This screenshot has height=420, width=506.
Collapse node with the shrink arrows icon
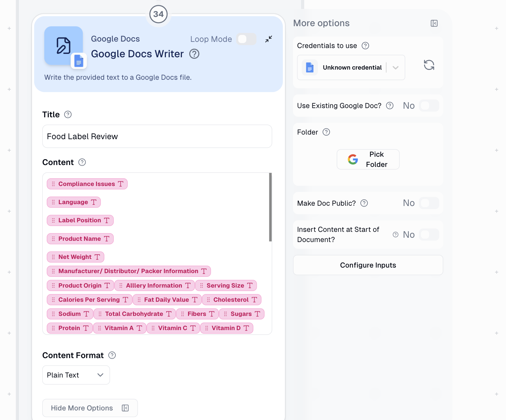click(x=269, y=39)
